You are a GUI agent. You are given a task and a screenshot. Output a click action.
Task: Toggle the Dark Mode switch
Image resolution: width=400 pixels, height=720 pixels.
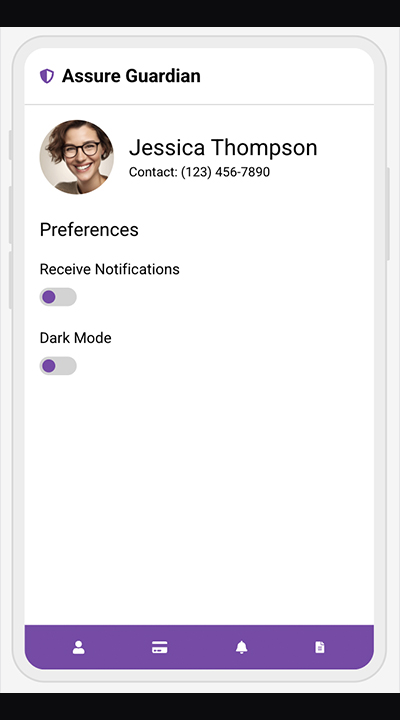pos(58,366)
